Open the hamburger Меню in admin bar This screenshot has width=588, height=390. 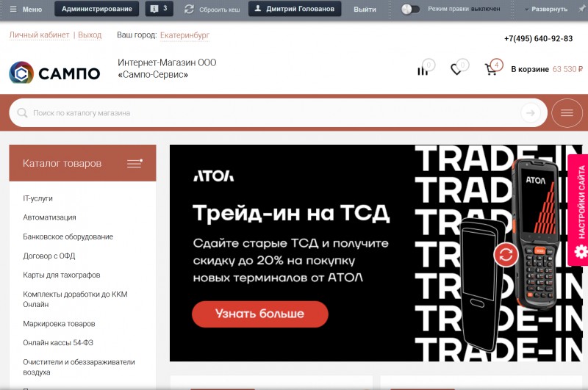click(x=26, y=9)
